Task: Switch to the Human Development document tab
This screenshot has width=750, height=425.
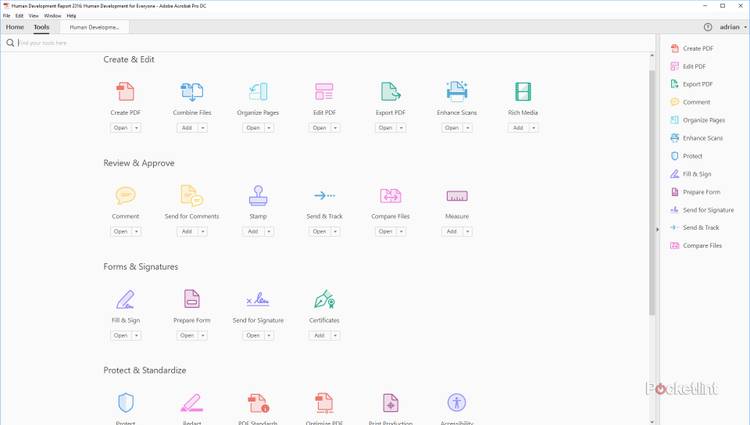Action: pos(94,27)
